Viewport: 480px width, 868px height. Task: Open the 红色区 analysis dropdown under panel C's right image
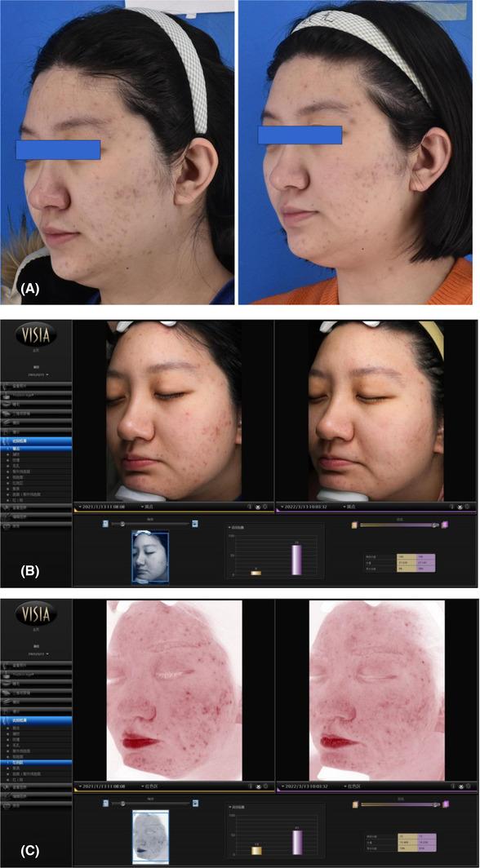(x=353, y=786)
